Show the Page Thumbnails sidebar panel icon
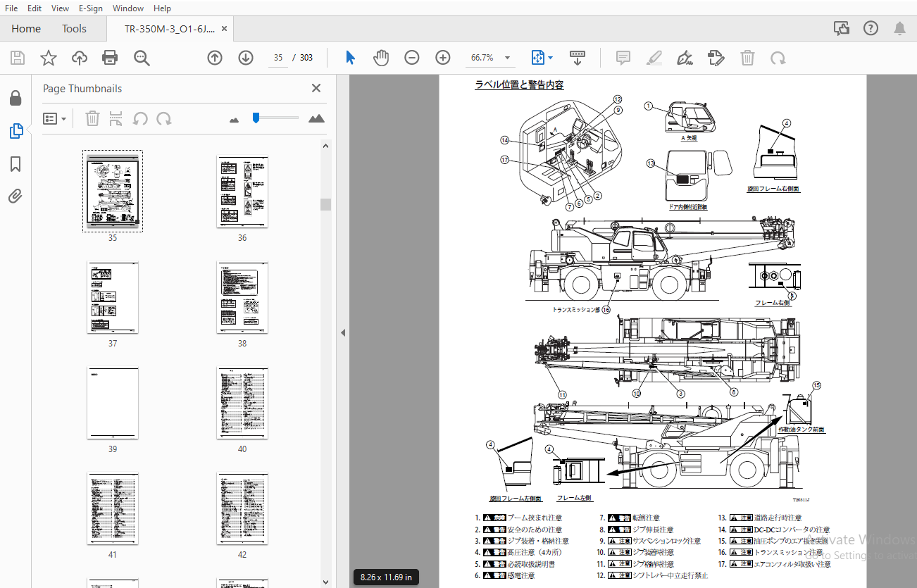This screenshot has height=588, width=917. (x=15, y=131)
